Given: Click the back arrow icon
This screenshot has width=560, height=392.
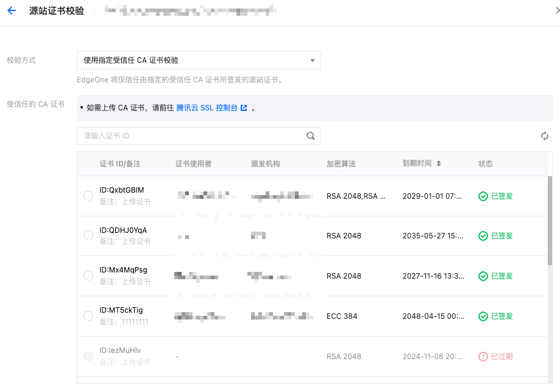Looking at the screenshot, I should coord(11,11).
